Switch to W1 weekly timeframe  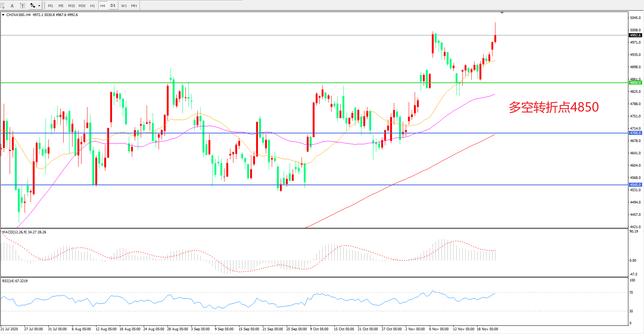pyautogui.click(x=124, y=6)
